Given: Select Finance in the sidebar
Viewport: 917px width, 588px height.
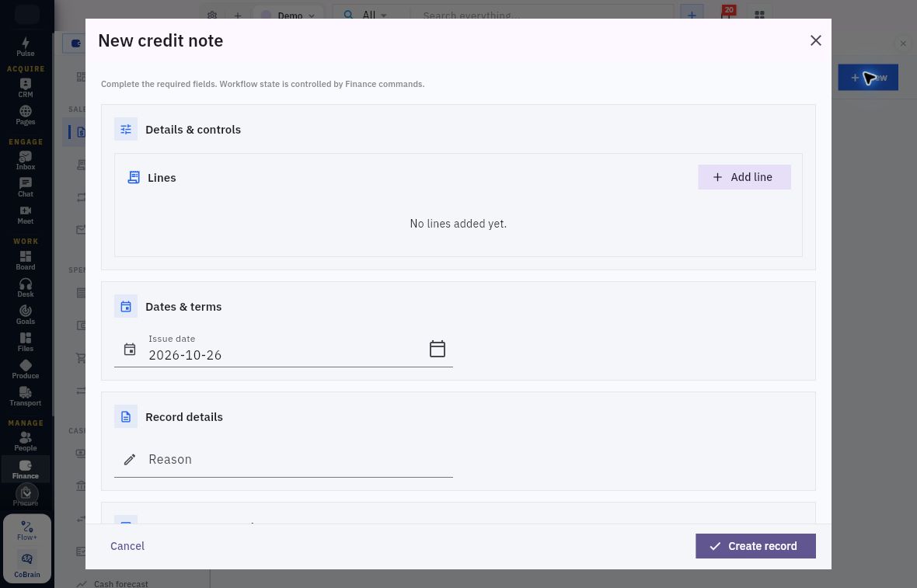Looking at the screenshot, I should pyautogui.click(x=25, y=469).
